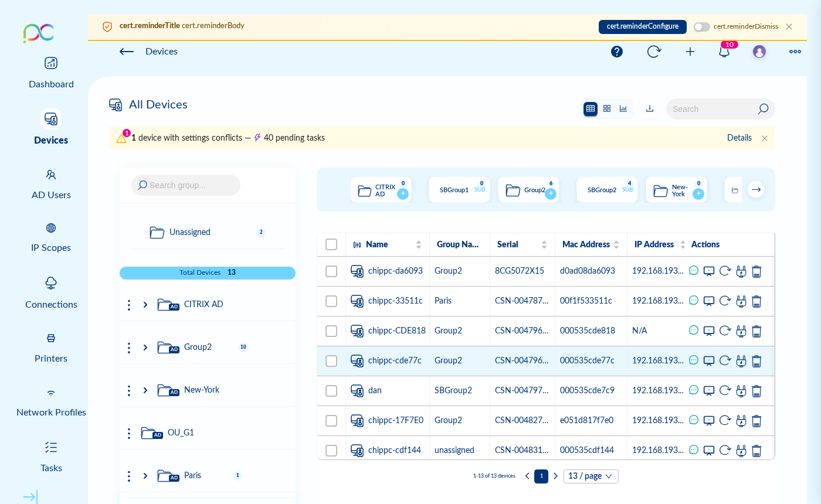Open Details for settings conflicts
Image resolution: width=821 pixels, height=504 pixels.
pos(739,138)
